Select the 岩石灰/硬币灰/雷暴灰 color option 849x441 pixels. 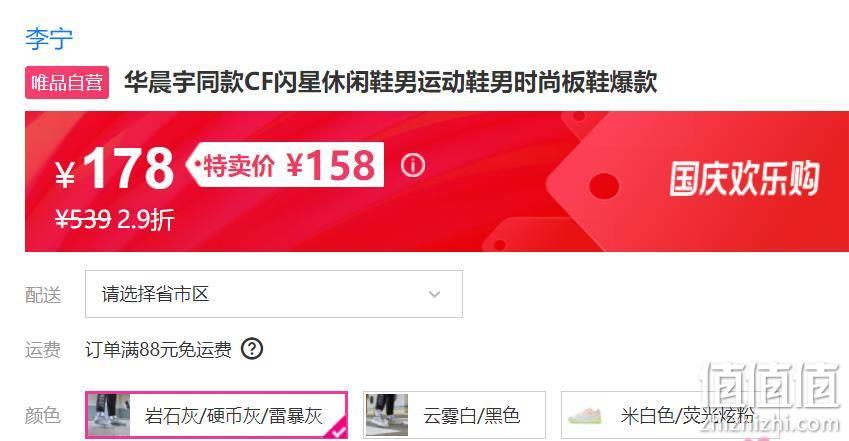point(217,415)
